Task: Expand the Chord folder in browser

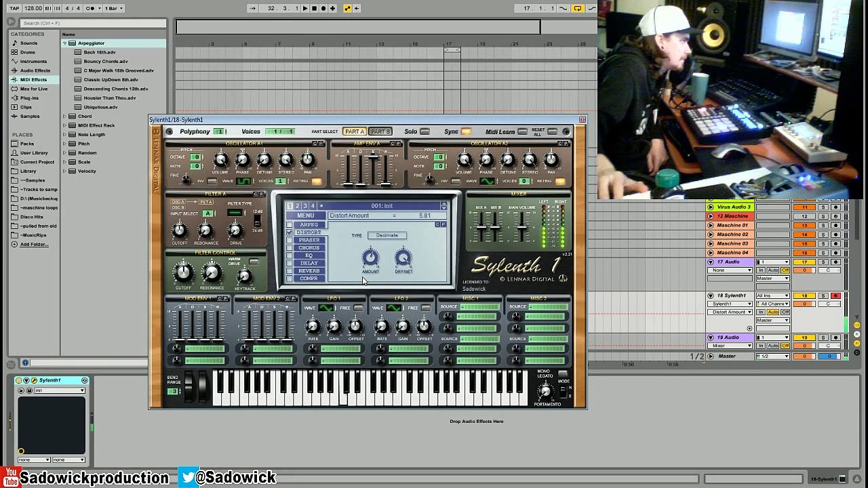Action: click(x=64, y=116)
